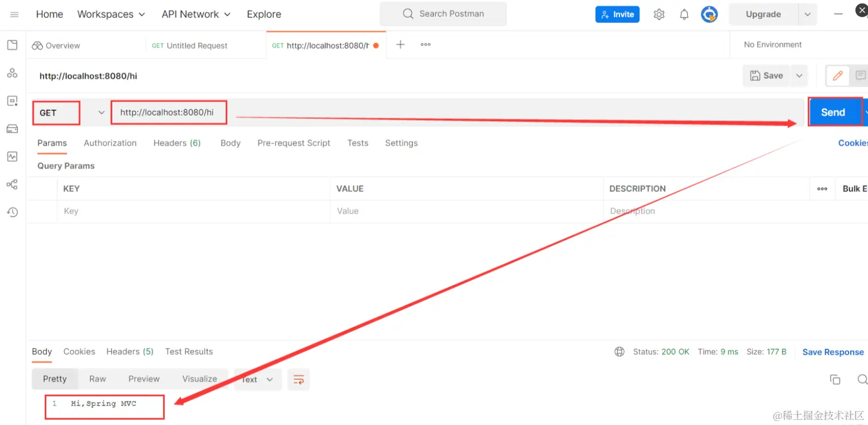Click the "Status: 200 OK" text
868x425 pixels.
pos(661,352)
